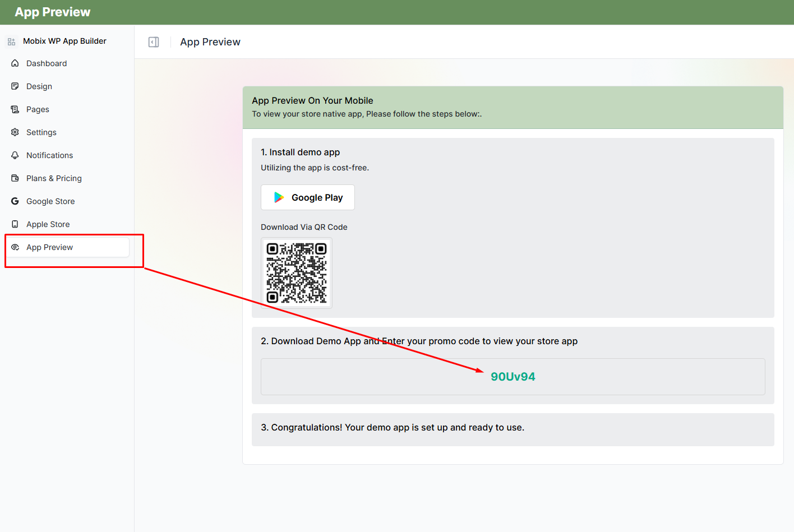Click the Design sidebar icon
This screenshot has width=794, height=532.
15,86
